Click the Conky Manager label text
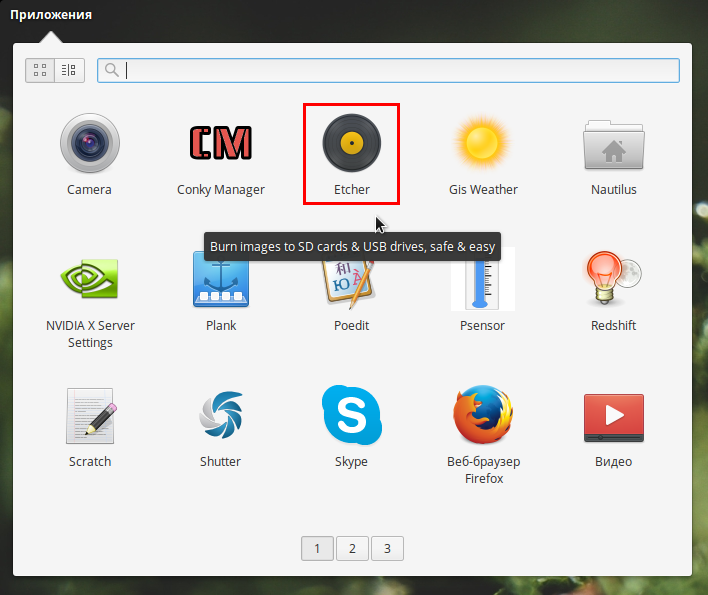 pyautogui.click(x=221, y=190)
